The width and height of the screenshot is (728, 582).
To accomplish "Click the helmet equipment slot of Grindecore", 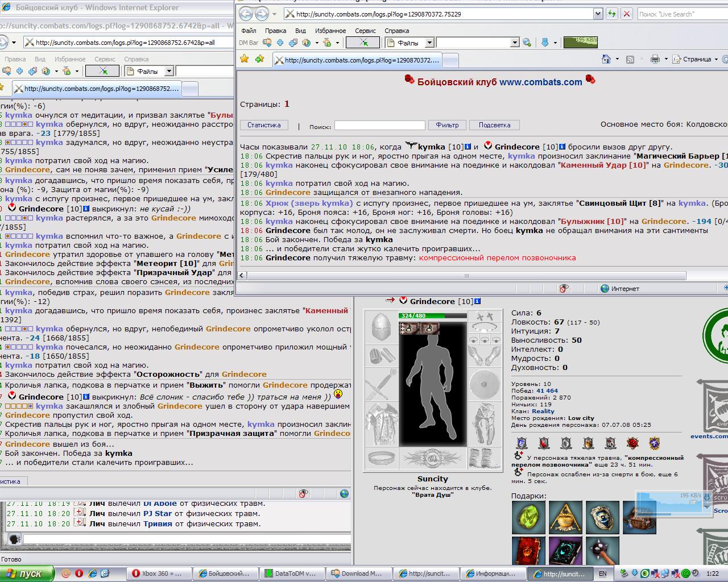I will (381, 327).
